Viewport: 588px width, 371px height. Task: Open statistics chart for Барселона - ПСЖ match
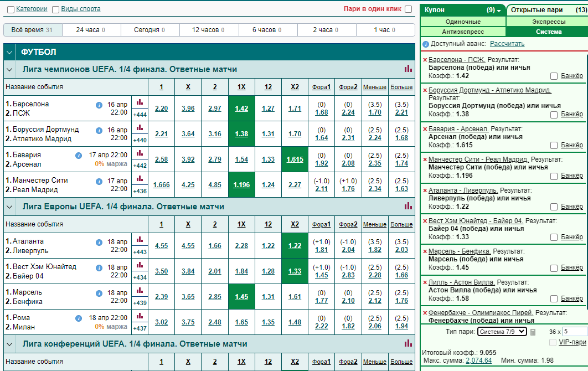point(140,102)
